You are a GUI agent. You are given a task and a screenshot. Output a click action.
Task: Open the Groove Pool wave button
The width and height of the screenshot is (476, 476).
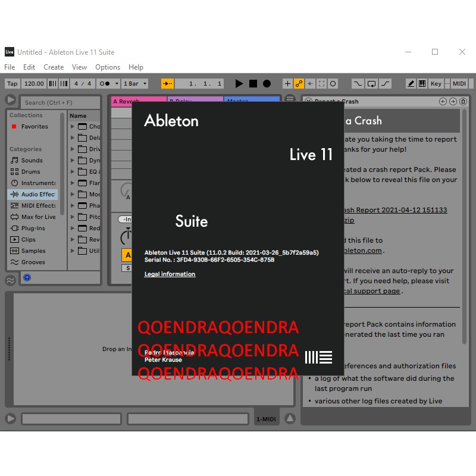click(10, 280)
